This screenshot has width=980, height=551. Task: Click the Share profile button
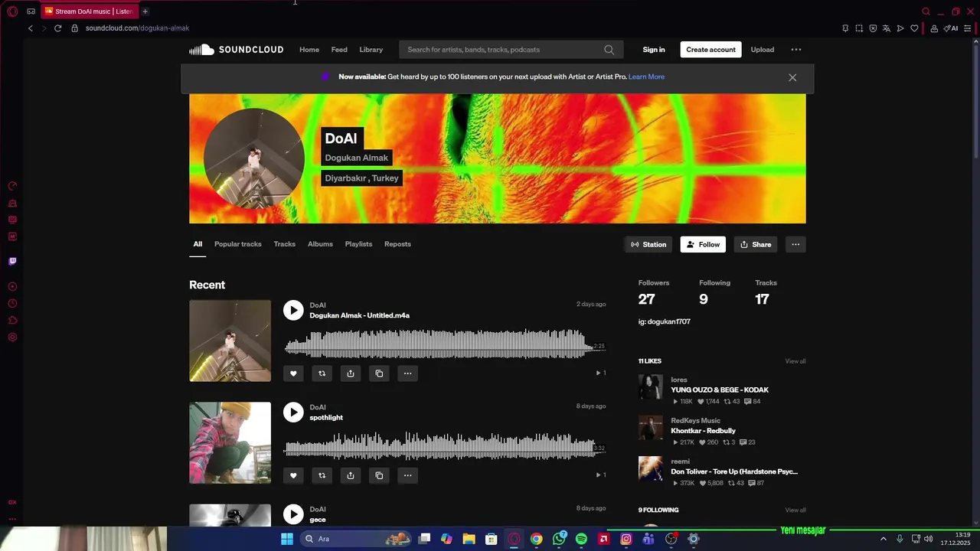756,245
